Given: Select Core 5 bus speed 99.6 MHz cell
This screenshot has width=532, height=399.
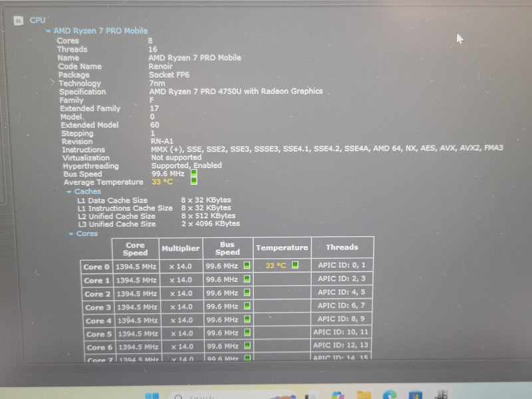Looking at the screenshot, I should tap(228, 333).
